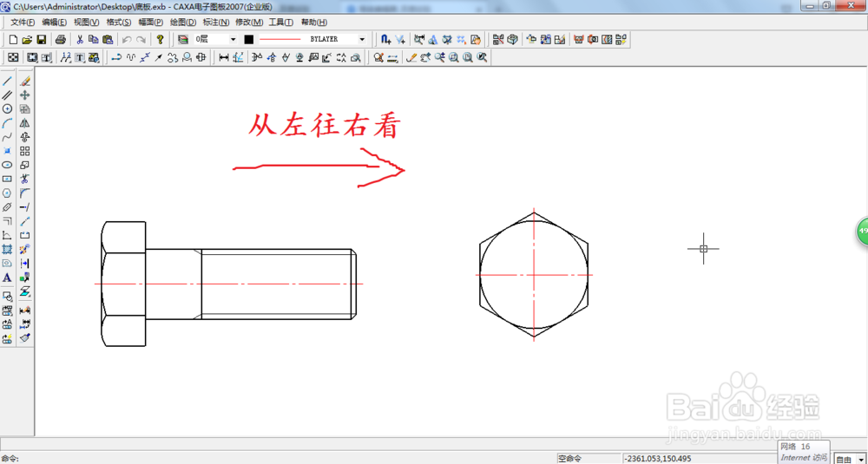This screenshot has width=868, height=464.
Task: Select the Line drawing tool
Action: (8, 82)
